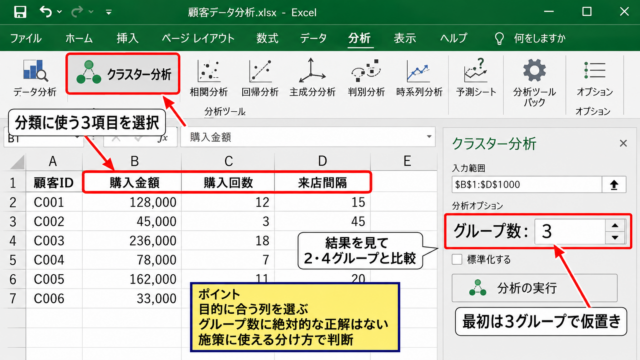Click the Select All corner triangle
This screenshot has height=360, width=640.
17,162
